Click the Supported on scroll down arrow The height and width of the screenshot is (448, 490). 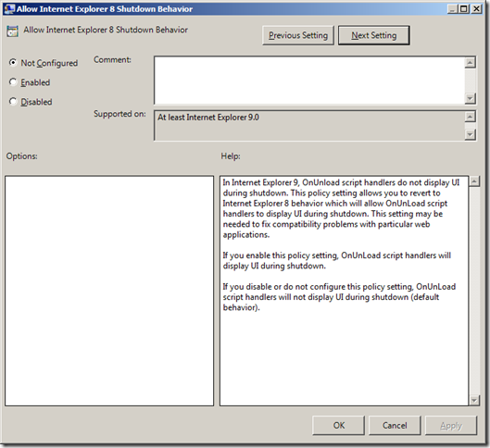(x=470, y=134)
